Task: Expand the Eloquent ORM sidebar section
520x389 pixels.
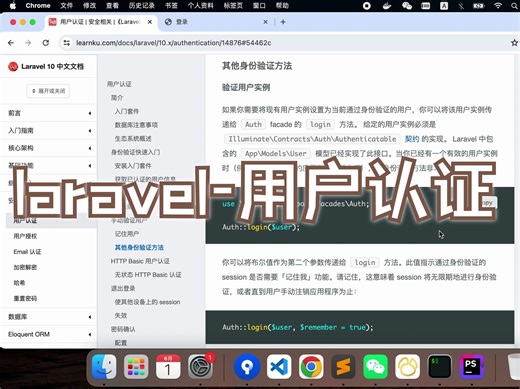Action: [x=49, y=334]
